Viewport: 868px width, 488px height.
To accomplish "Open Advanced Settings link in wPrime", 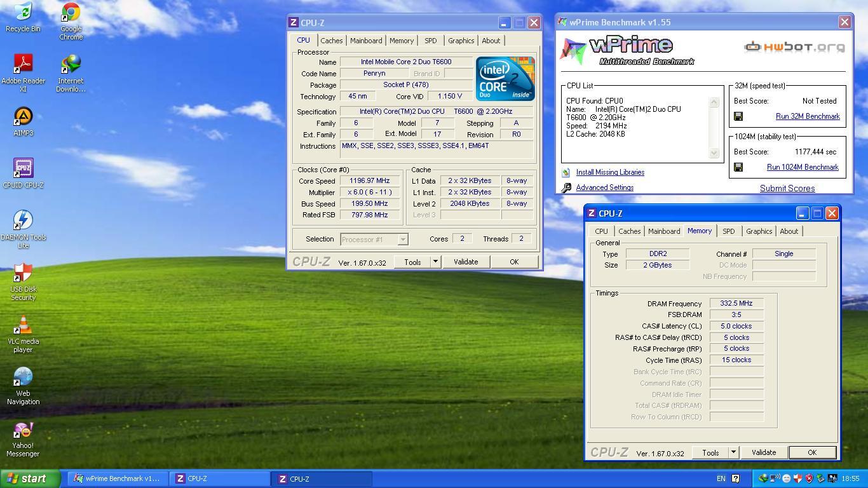I will pos(604,187).
